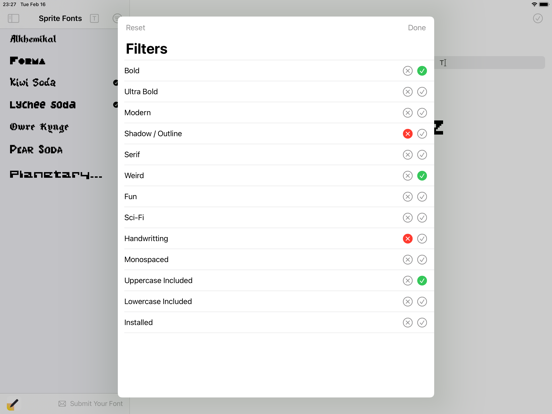Exclude Lowercase Included via the X icon
Screen dimensions: 552x414
407,301
